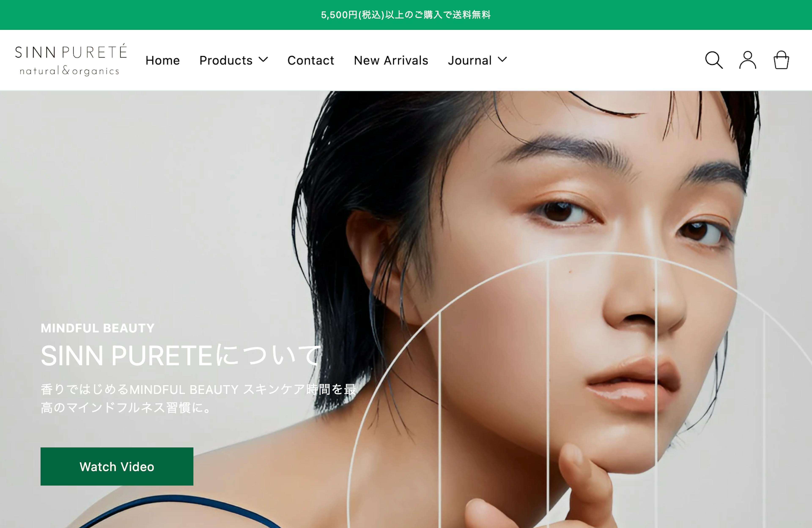Image resolution: width=812 pixels, height=528 pixels.
Task: Click the 'natural & organics' logo tagline
Action: tap(70, 71)
